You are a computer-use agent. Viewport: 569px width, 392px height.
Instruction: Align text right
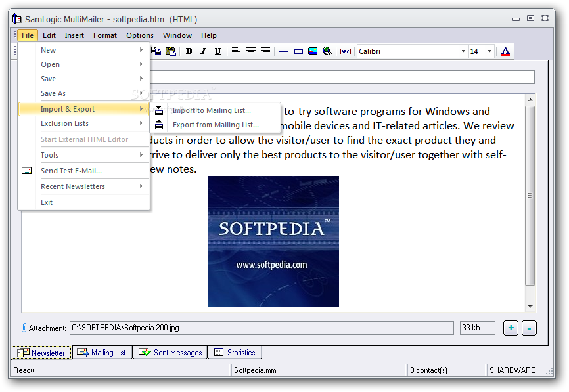coord(265,51)
